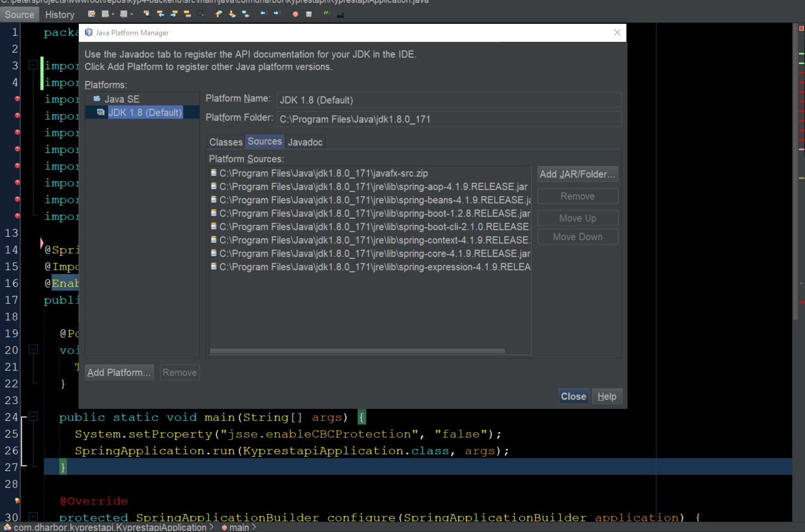Expand chevron after main breadcrumb
Screen dimensions: 805x532
254,527
